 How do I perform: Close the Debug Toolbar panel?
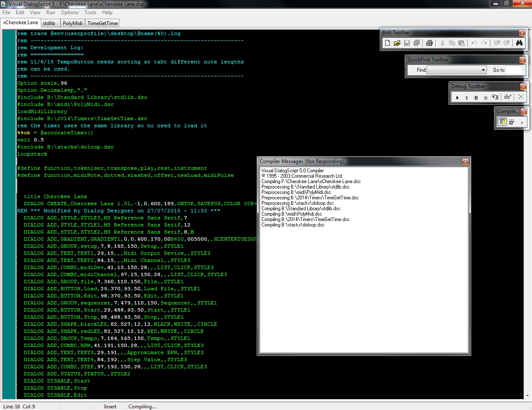click(523, 87)
